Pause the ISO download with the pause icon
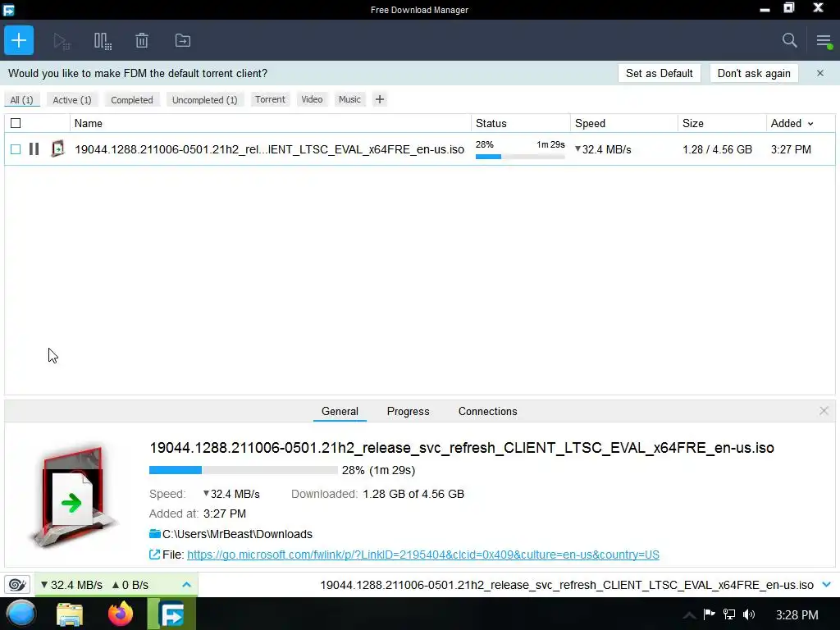840x630 pixels. (34, 149)
